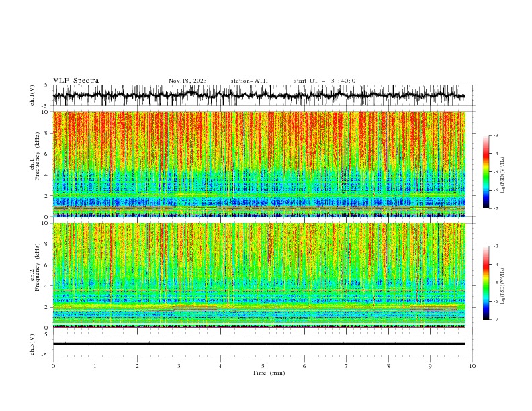The height and width of the screenshot is (411, 532).
Task: Click the "ch.3(V)" axis label
Action: 32,345
